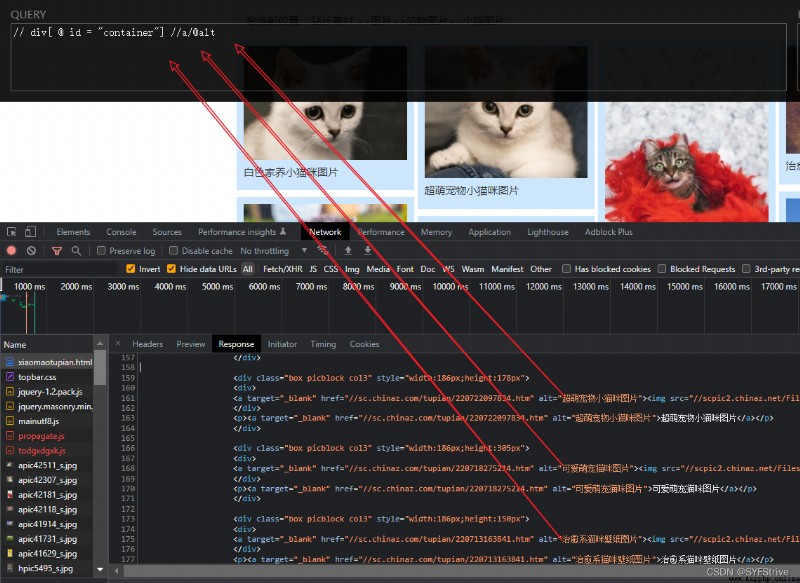Show request Preview tab
The width and height of the screenshot is (800, 583).
[191, 344]
